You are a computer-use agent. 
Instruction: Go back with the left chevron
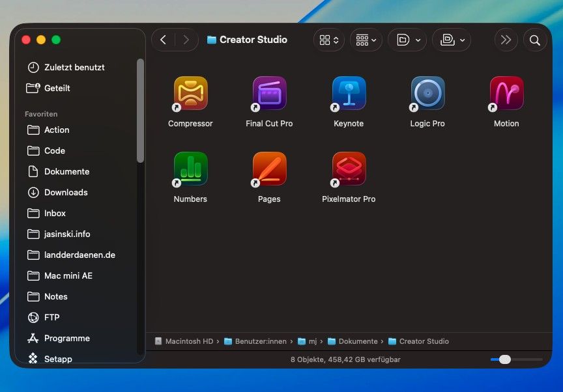(x=164, y=40)
